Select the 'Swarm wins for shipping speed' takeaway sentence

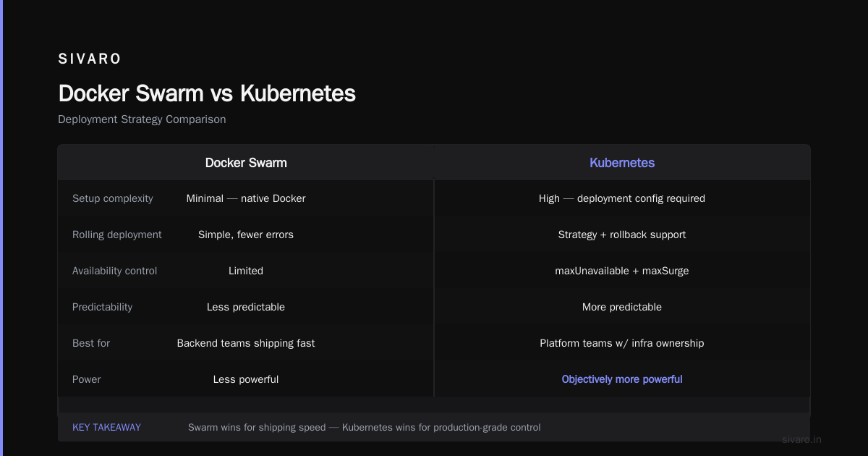[365, 428]
